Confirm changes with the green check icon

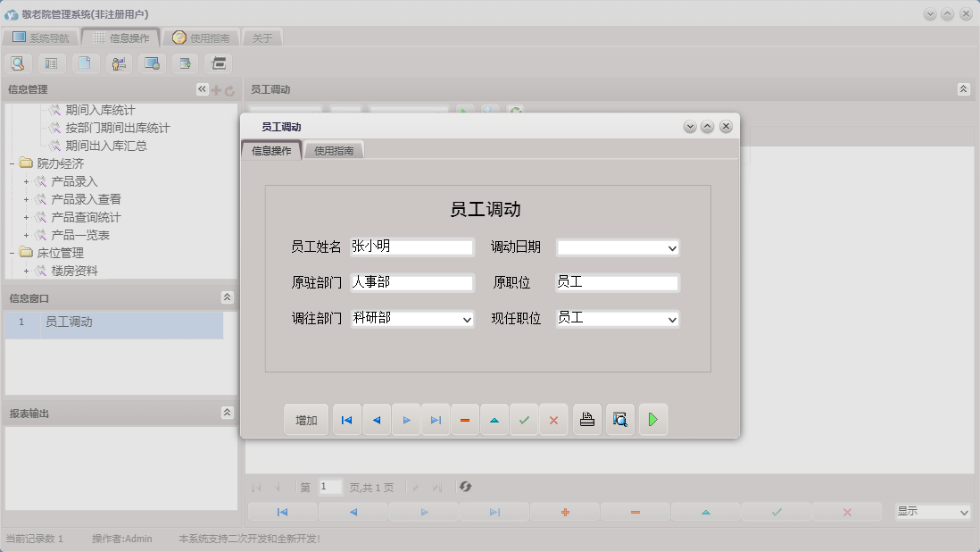click(x=525, y=419)
